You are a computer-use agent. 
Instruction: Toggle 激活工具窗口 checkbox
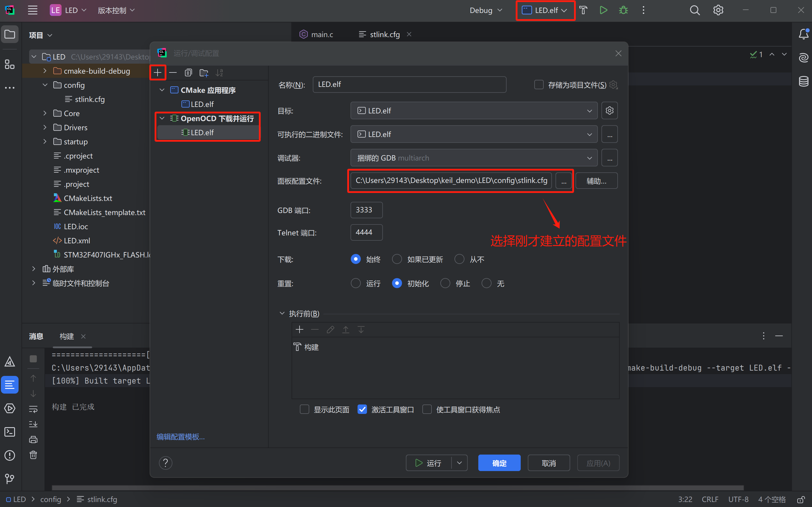pyautogui.click(x=362, y=409)
